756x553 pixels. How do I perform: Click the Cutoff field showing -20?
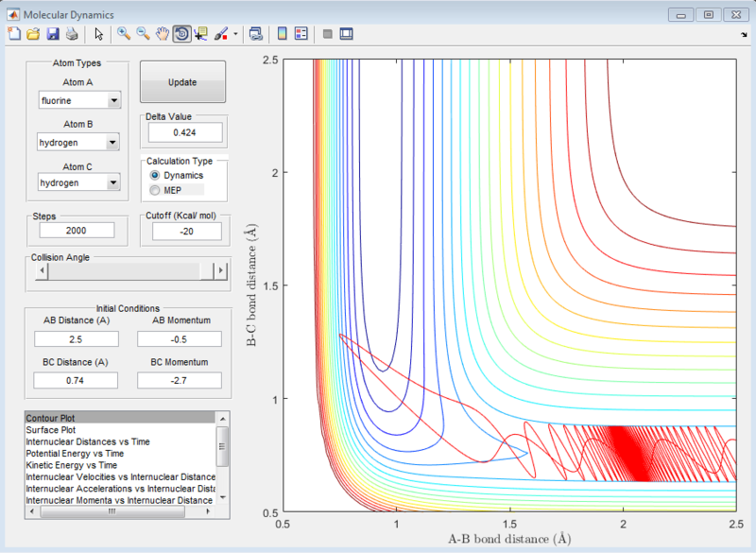point(186,232)
